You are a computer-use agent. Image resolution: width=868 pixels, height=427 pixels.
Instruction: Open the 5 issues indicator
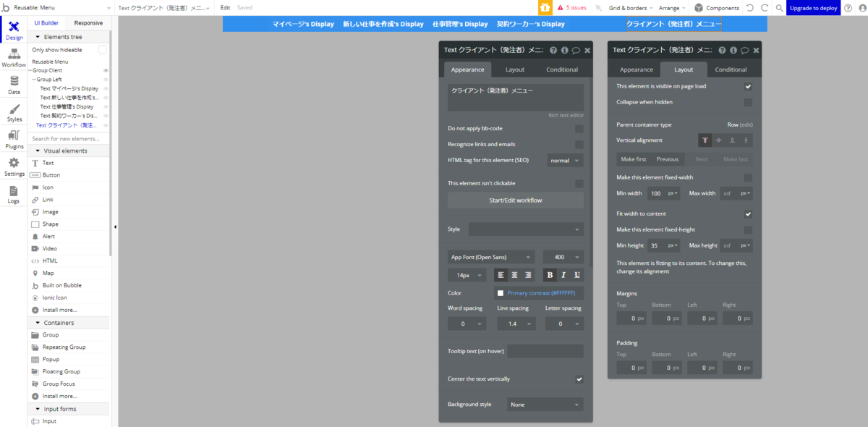[x=571, y=8]
